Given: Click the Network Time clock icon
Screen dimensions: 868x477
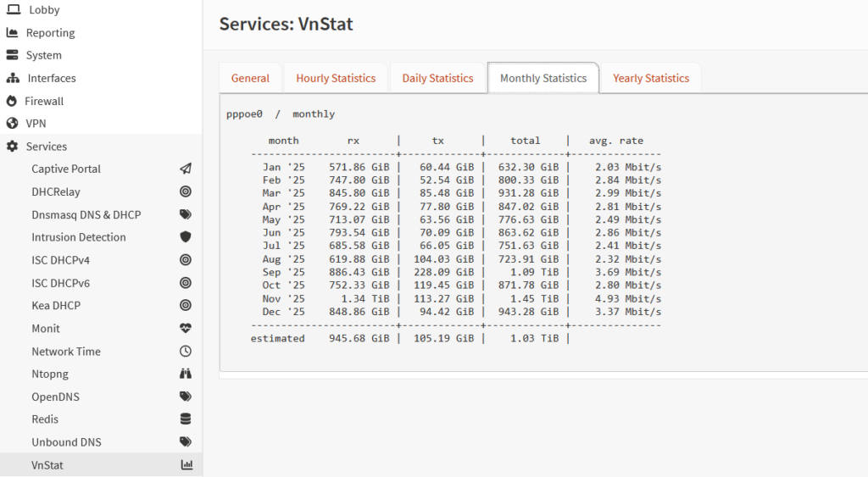Looking at the screenshot, I should 186,351.
